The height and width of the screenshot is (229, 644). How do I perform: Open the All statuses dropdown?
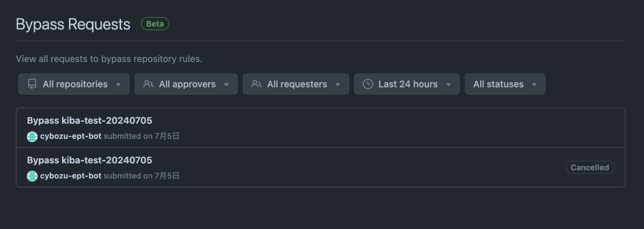[505, 84]
